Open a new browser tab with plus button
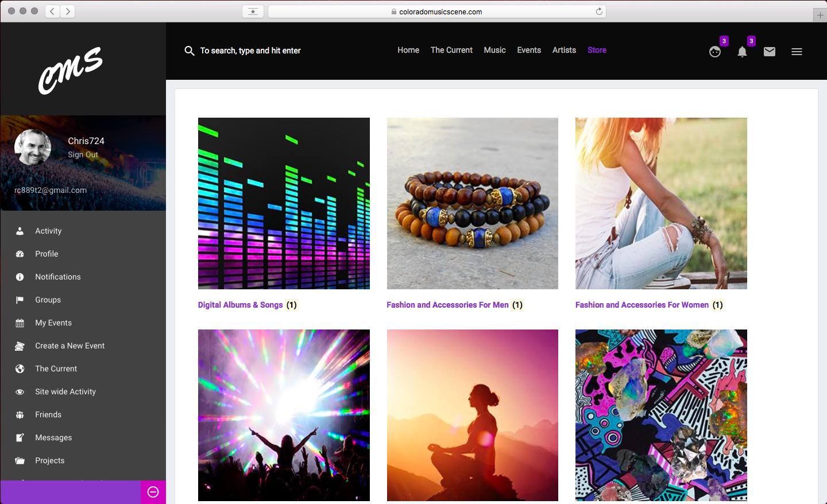This screenshot has height=504, width=827. (x=820, y=15)
